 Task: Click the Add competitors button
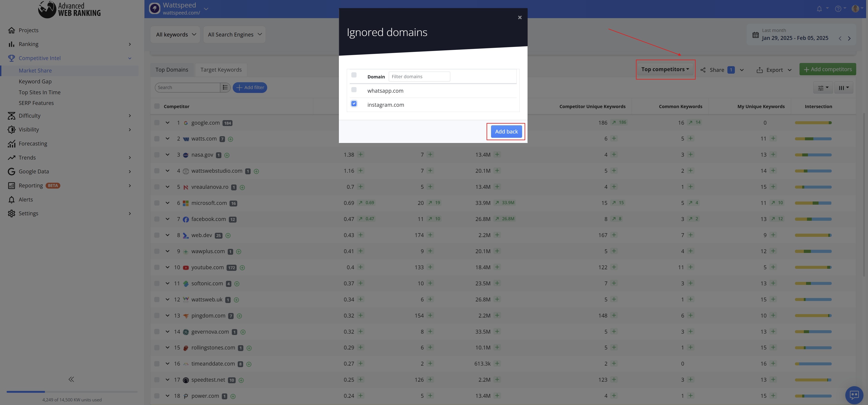(828, 69)
